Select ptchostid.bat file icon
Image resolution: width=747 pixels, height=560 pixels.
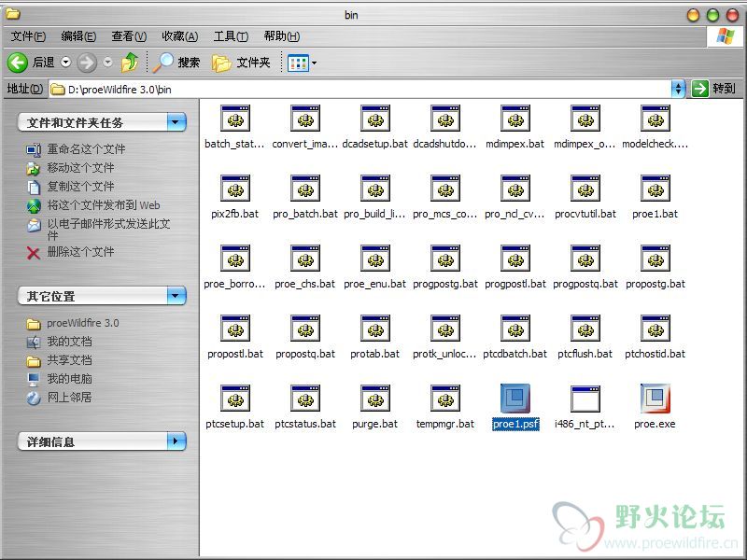point(655,329)
